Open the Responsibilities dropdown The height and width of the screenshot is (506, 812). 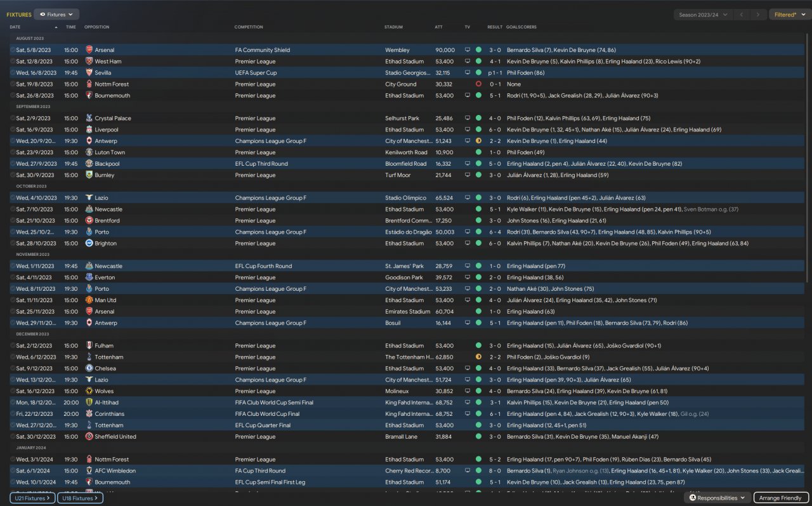pyautogui.click(x=717, y=498)
